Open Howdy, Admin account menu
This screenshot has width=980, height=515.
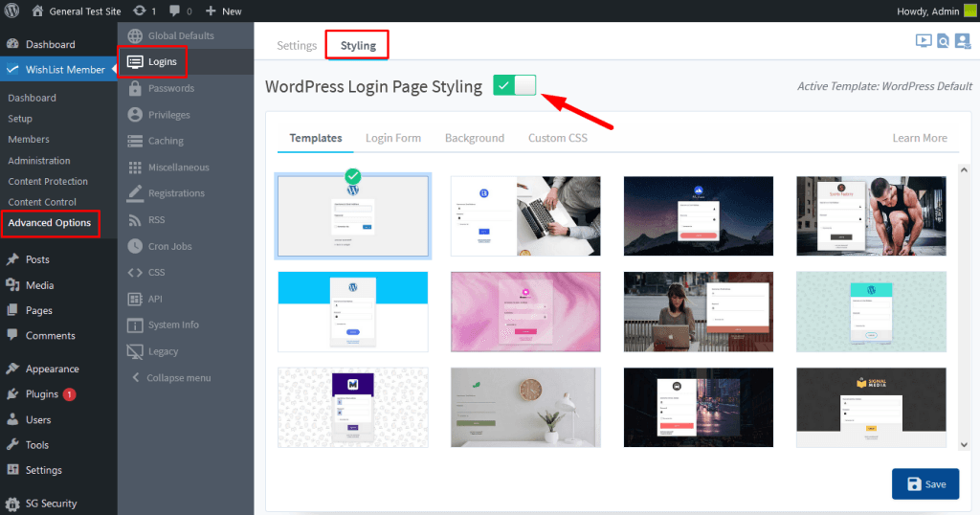[936, 11]
